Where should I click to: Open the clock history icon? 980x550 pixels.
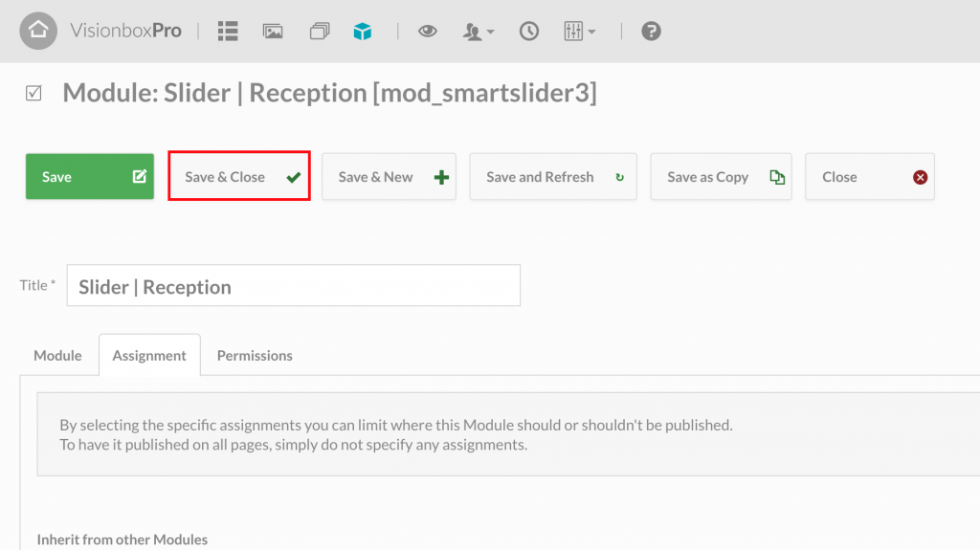(528, 31)
